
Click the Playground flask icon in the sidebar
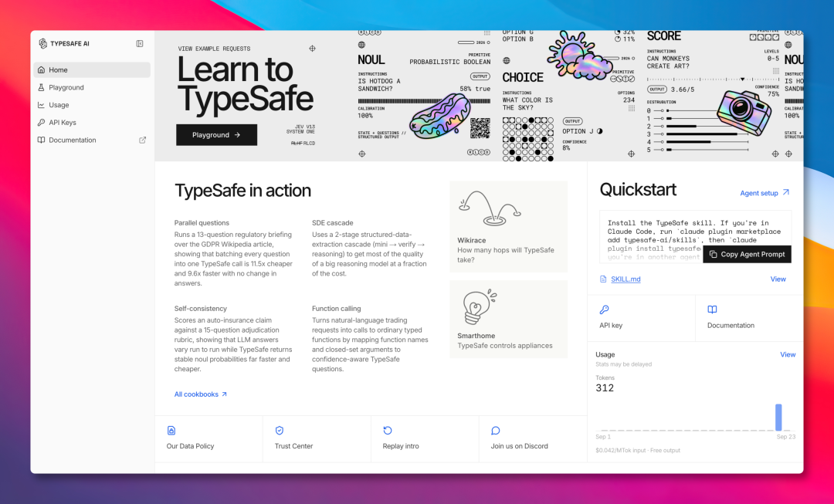coord(42,87)
